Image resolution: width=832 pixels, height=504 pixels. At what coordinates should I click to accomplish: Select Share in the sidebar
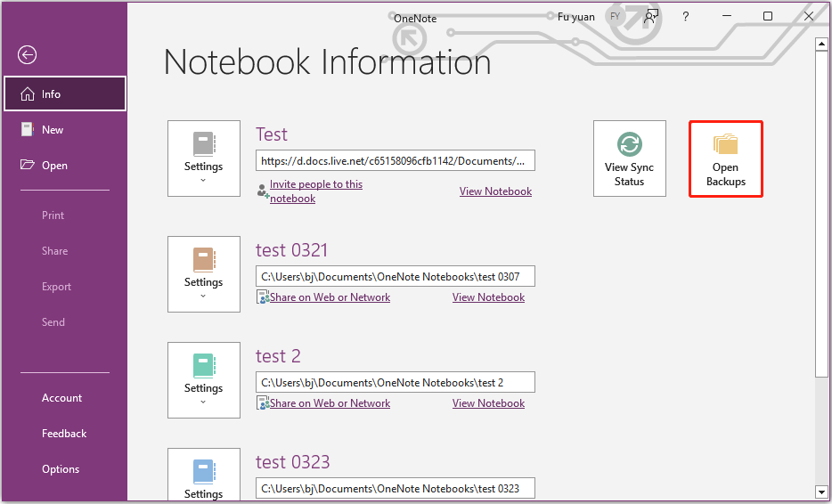54,251
